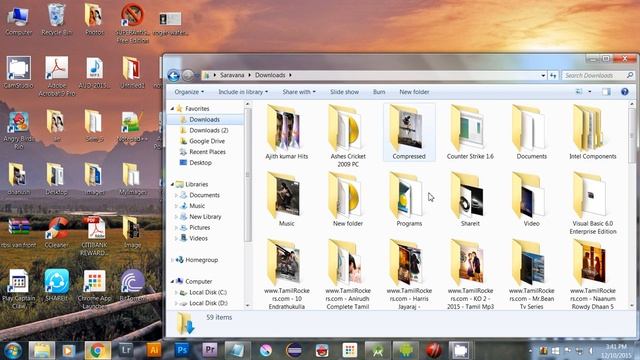Collapse the Libraries tree section
640x360 pixels.
(173, 184)
